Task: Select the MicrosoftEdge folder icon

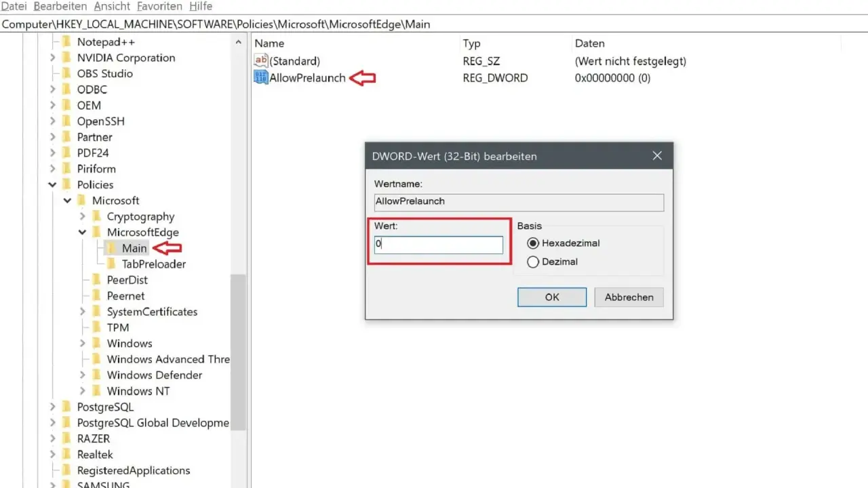Action: pos(96,232)
